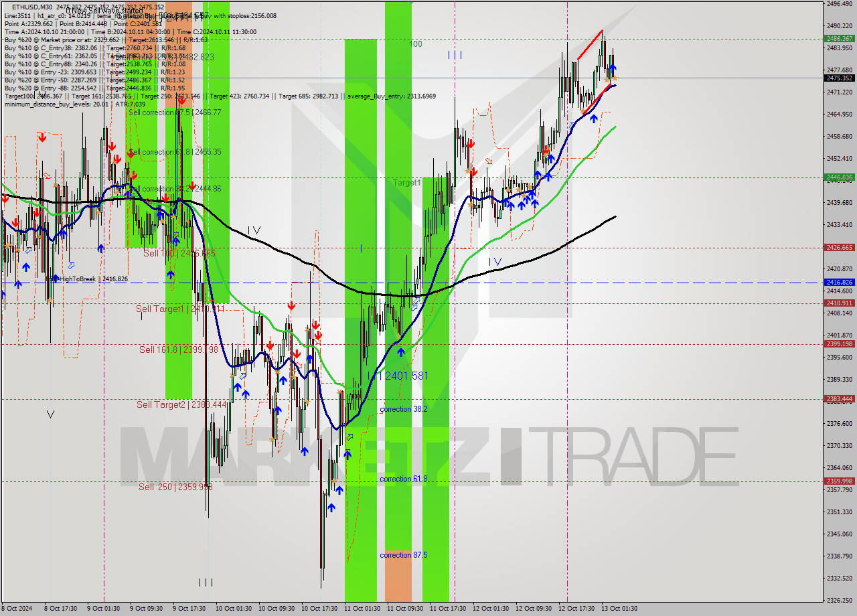
Task: Click the 9 Oct 17:30 time label
Action: pos(189,609)
